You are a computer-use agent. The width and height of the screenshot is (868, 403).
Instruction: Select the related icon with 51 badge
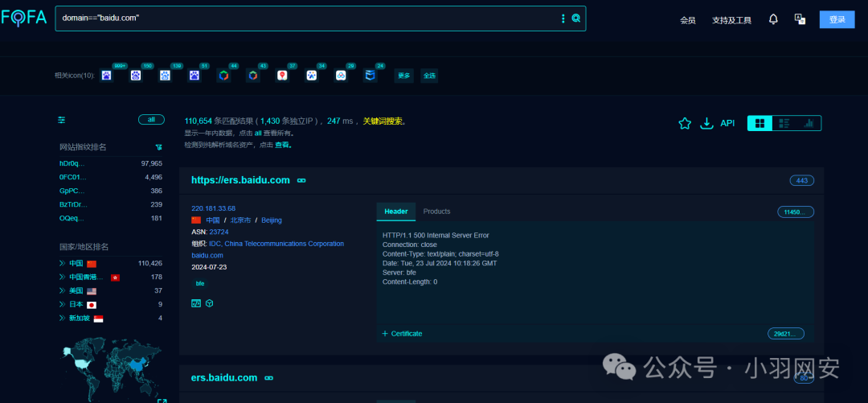pos(194,76)
